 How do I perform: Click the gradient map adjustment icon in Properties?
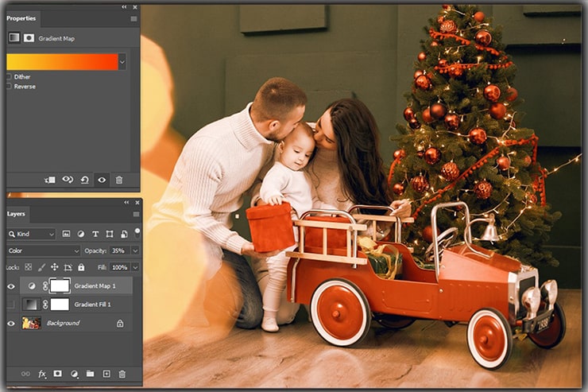point(14,37)
